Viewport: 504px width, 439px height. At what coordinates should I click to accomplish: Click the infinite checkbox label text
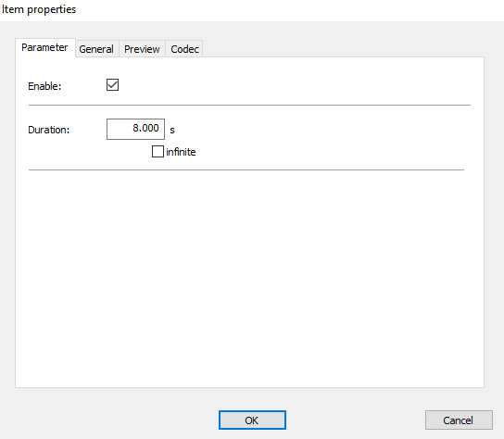[181, 152]
